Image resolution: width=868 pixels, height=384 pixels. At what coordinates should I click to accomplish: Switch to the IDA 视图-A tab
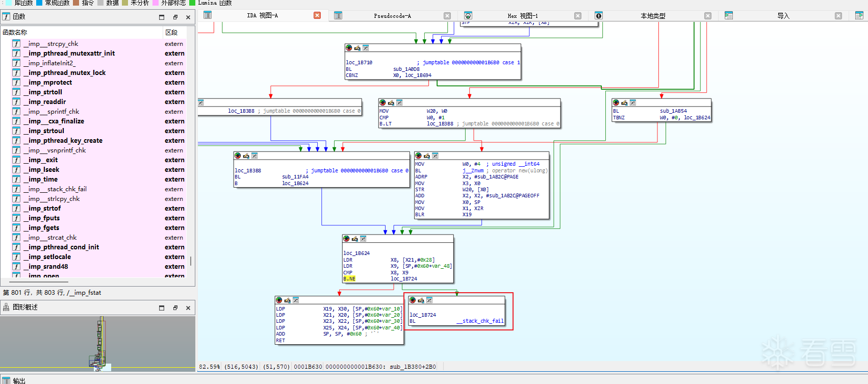[x=262, y=15]
